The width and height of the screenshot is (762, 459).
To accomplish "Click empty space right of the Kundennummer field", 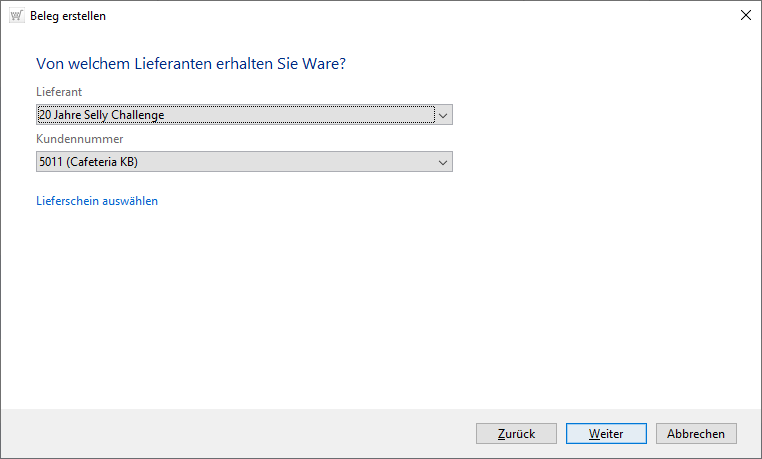I will 600,162.
